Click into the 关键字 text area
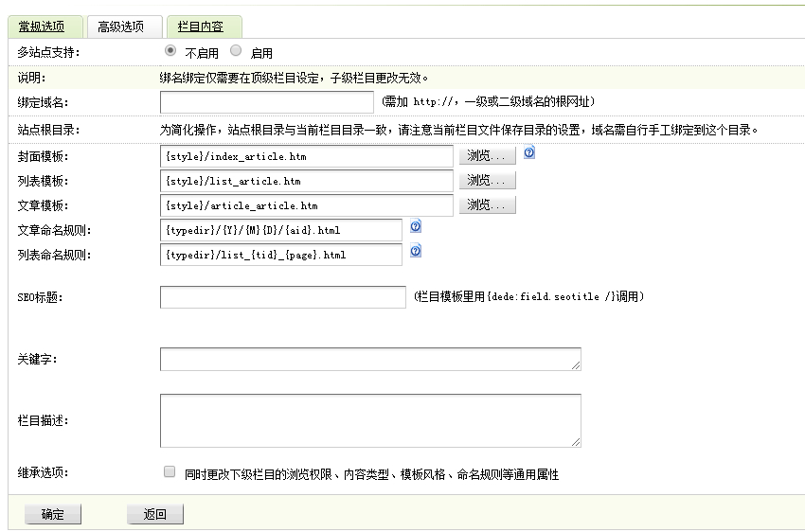The height and width of the screenshot is (532, 805). (370, 359)
